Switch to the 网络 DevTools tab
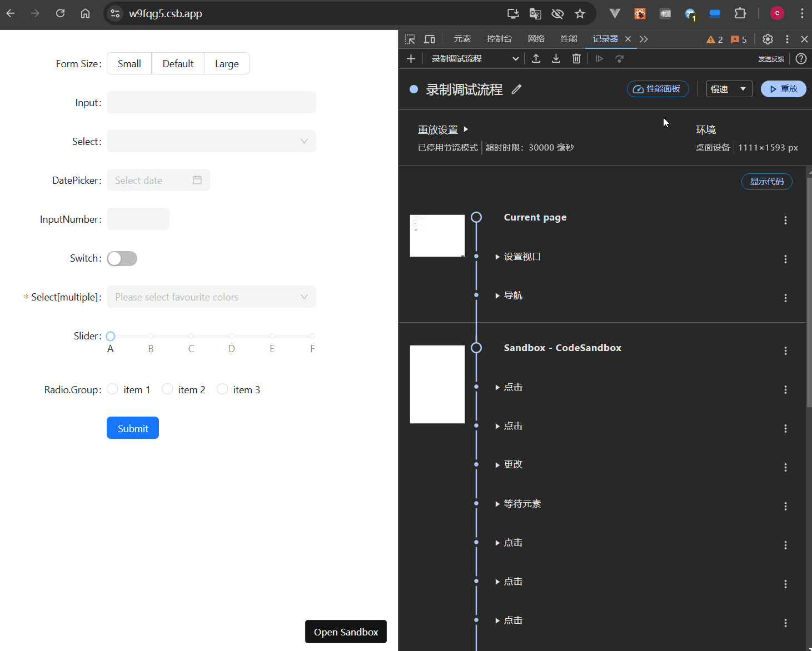 pos(536,39)
